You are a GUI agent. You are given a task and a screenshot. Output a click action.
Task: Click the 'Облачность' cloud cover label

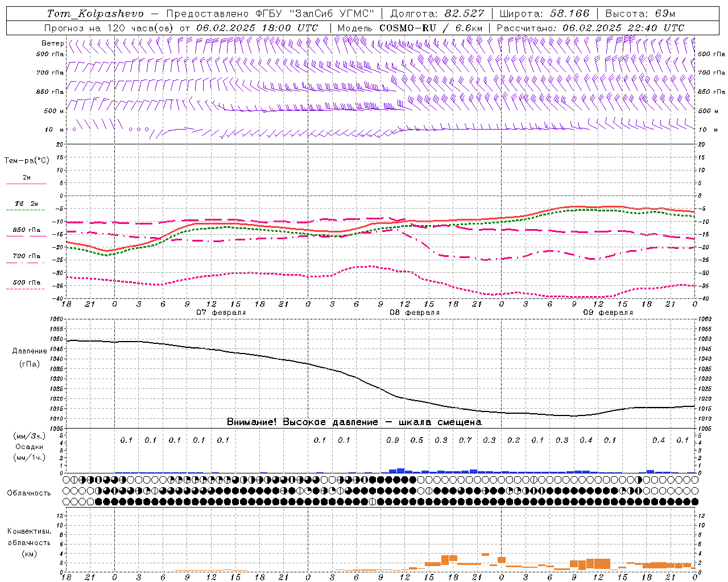point(29,493)
